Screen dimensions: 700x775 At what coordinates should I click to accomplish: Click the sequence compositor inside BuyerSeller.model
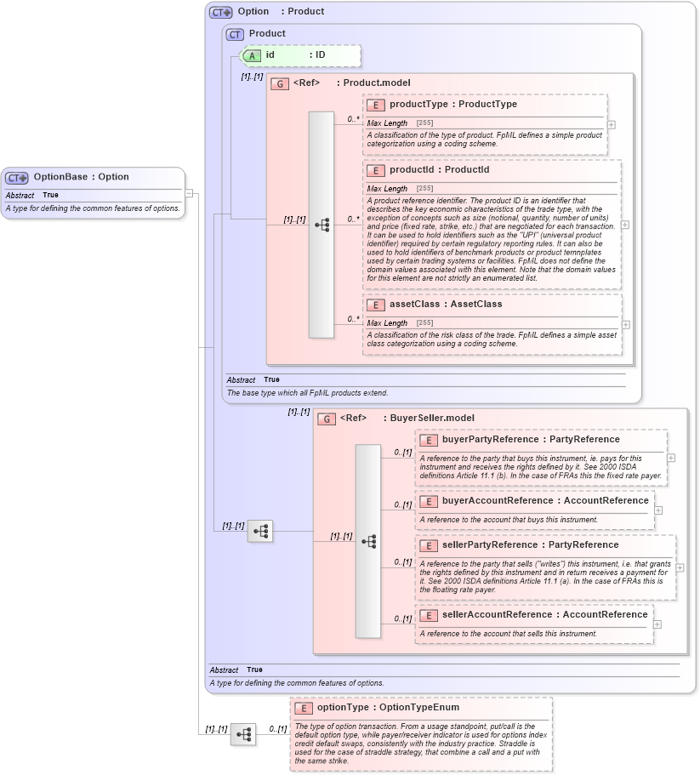[368, 542]
